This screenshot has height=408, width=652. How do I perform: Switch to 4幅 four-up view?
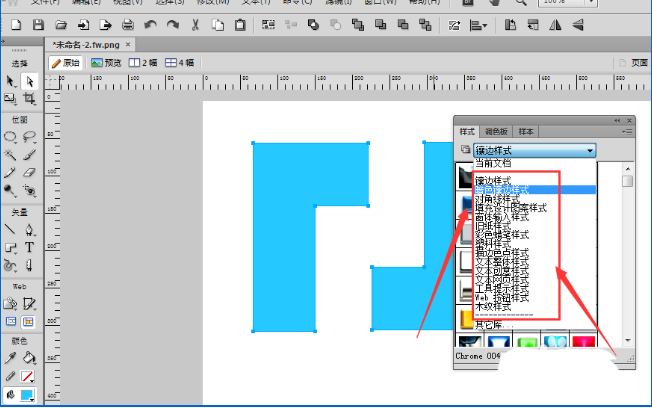[180, 63]
